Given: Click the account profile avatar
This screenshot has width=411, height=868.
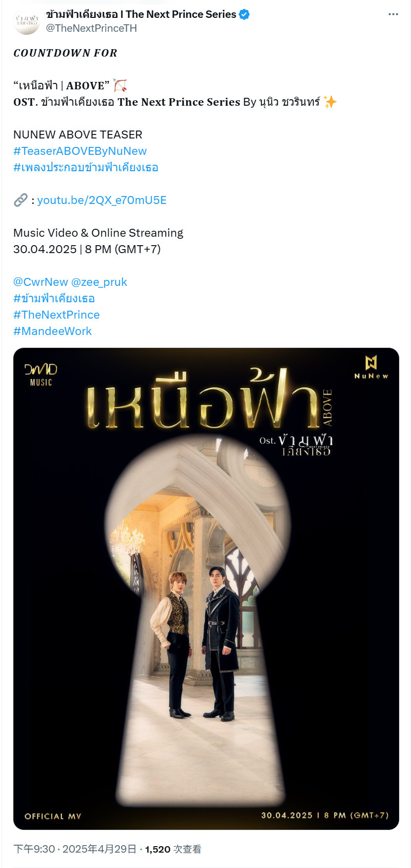Looking at the screenshot, I should pos(27,21).
